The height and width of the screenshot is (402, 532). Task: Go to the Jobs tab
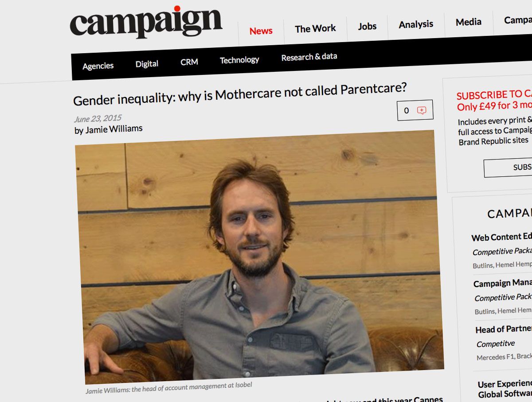click(x=367, y=27)
